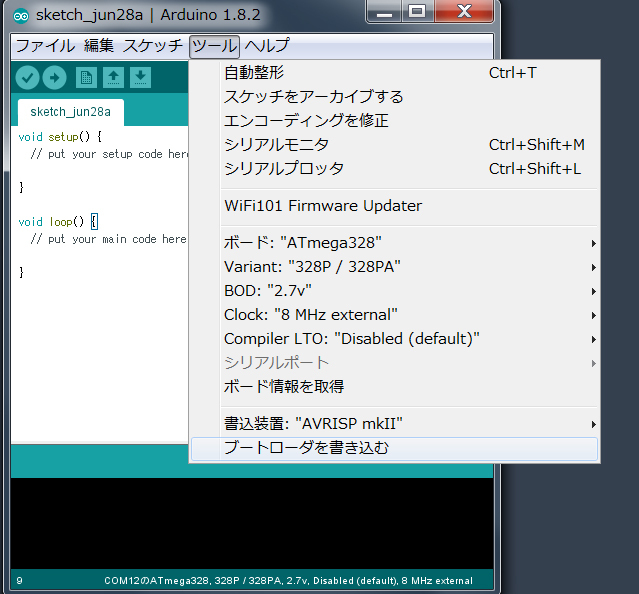This screenshot has height=594, width=639.
Task: Choose エンコーディングを修正 entry
Action: pyautogui.click(x=394, y=121)
